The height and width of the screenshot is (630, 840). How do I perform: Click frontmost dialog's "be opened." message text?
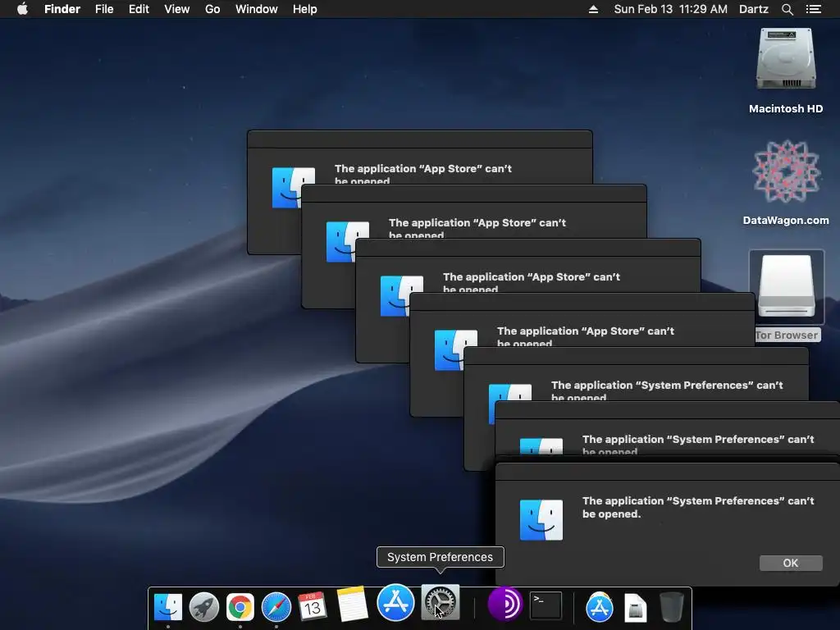611,514
